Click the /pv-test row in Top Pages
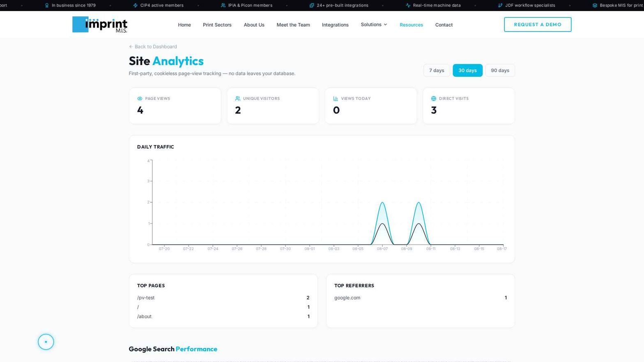644x362 pixels. [x=223, y=298]
